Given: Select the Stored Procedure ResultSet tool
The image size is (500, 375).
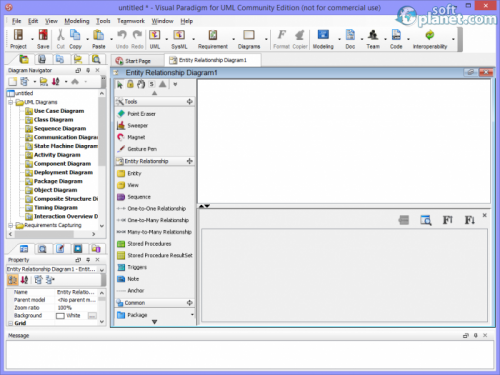Looking at the screenshot, I should 155,255.
